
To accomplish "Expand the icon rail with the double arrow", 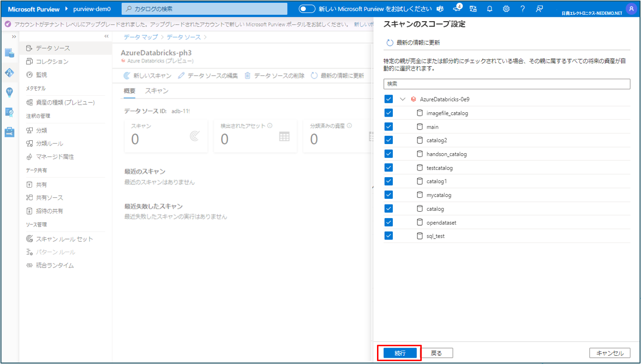I will point(14,36).
